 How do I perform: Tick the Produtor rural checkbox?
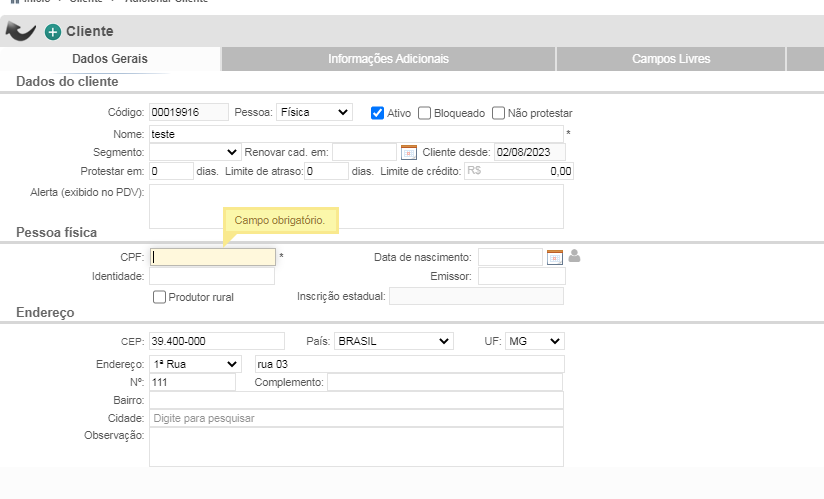(x=159, y=297)
